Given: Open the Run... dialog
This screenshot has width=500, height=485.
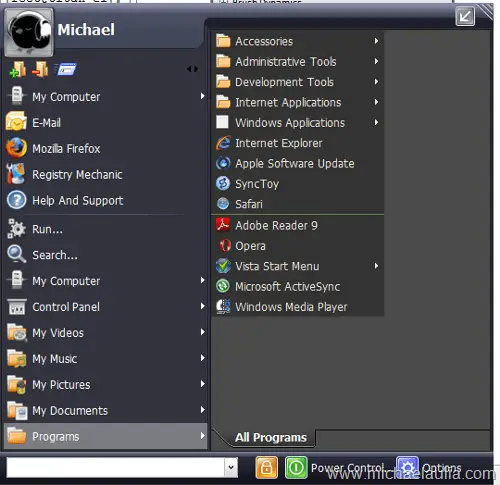Looking at the screenshot, I should (105, 229).
